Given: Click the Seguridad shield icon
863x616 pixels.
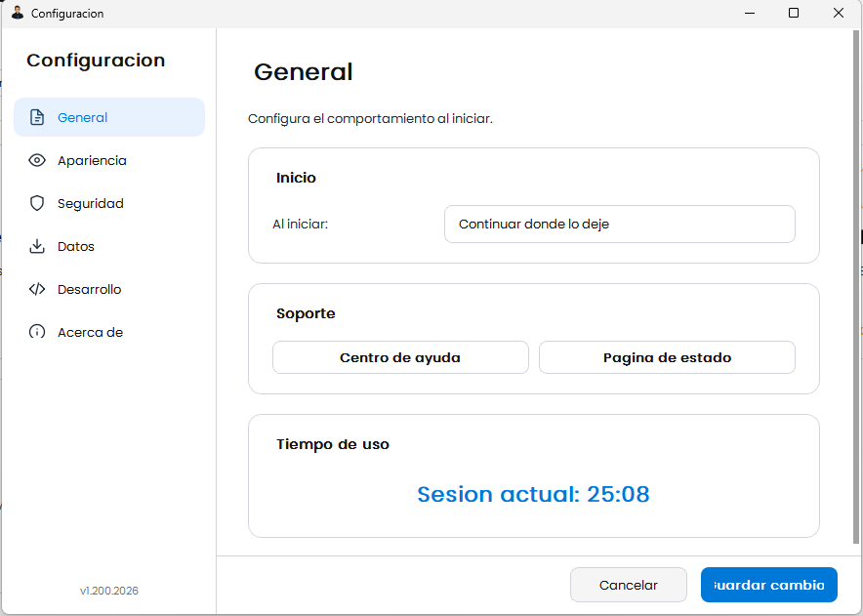Looking at the screenshot, I should 37,203.
